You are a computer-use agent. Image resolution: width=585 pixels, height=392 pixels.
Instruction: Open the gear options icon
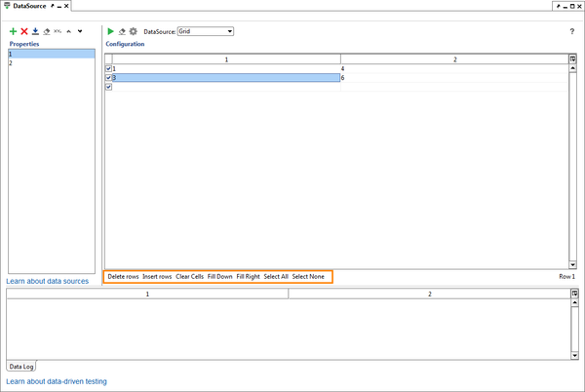point(134,31)
